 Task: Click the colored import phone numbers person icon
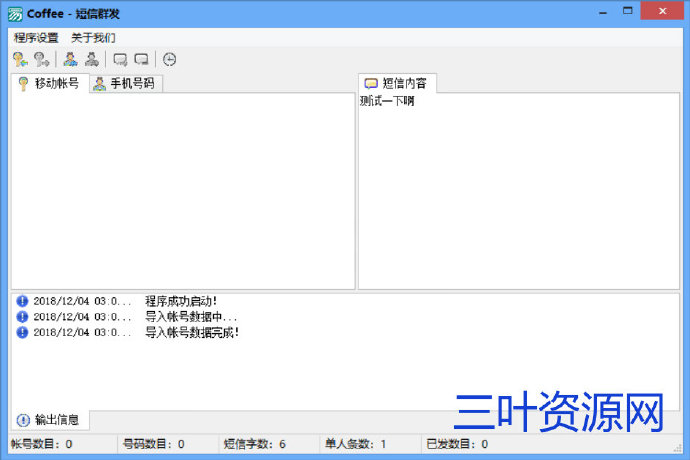(x=70, y=59)
